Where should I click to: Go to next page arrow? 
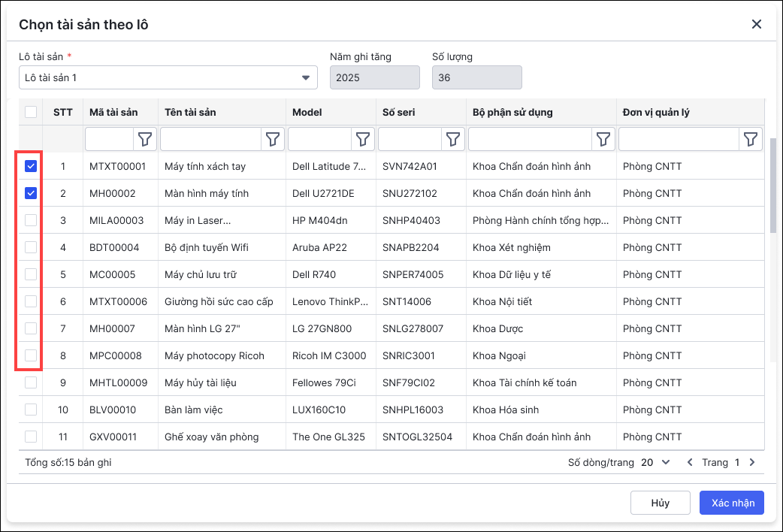tap(752, 462)
